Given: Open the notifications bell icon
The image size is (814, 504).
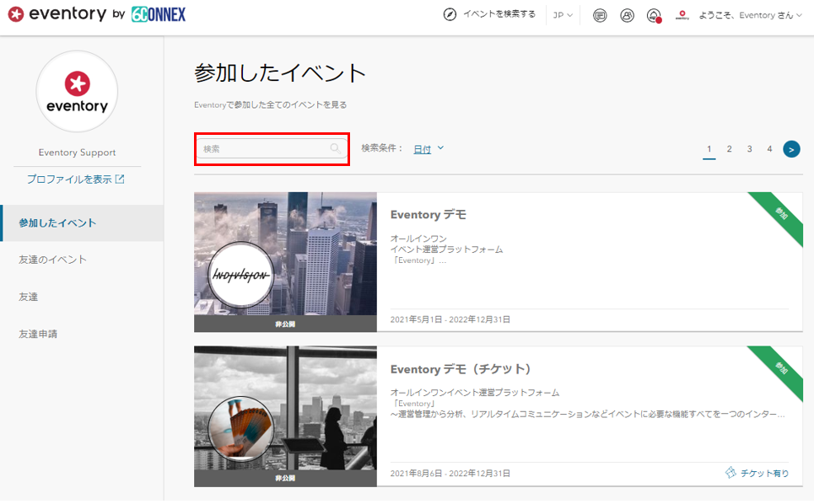Looking at the screenshot, I should (x=654, y=15).
